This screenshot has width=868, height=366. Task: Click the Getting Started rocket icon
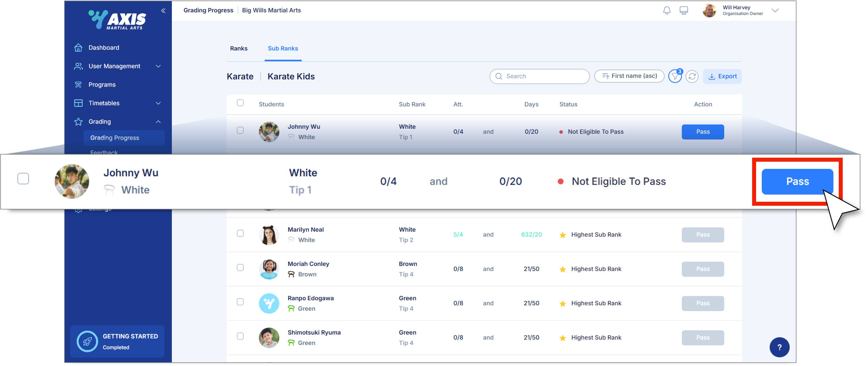pos(87,341)
